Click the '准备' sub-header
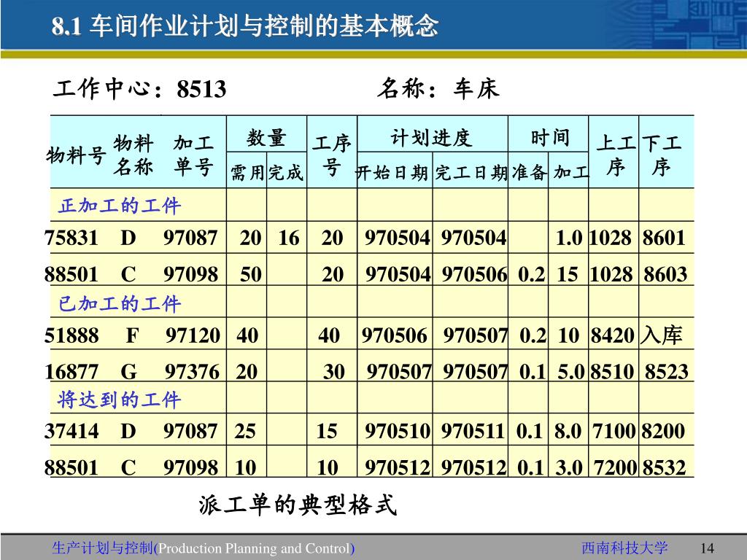Screen dimensions: 747x560 pos(530,172)
